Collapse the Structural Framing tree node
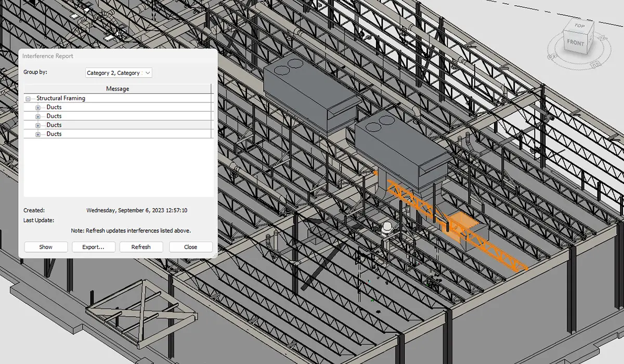The image size is (624, 364). pyautogui.click(x=28, y=98)
